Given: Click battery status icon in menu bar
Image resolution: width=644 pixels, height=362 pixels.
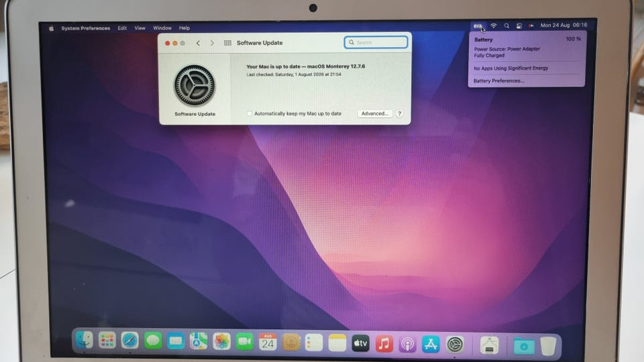Looking at the screenshot, I should [478, 26].
